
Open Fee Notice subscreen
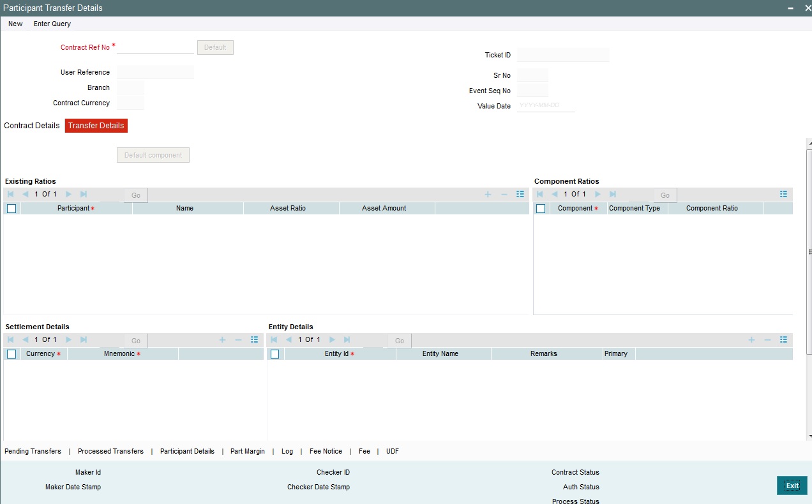click(x=326, y=451)
